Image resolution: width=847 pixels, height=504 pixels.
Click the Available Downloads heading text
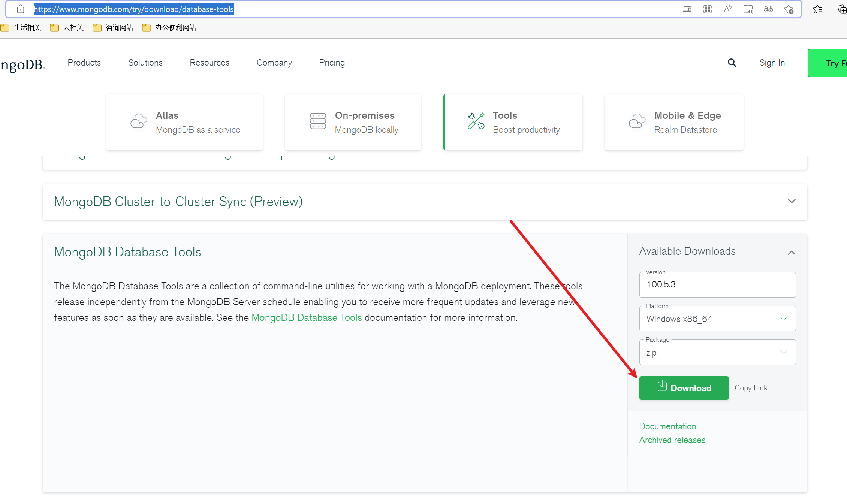(x=687, y=251)
